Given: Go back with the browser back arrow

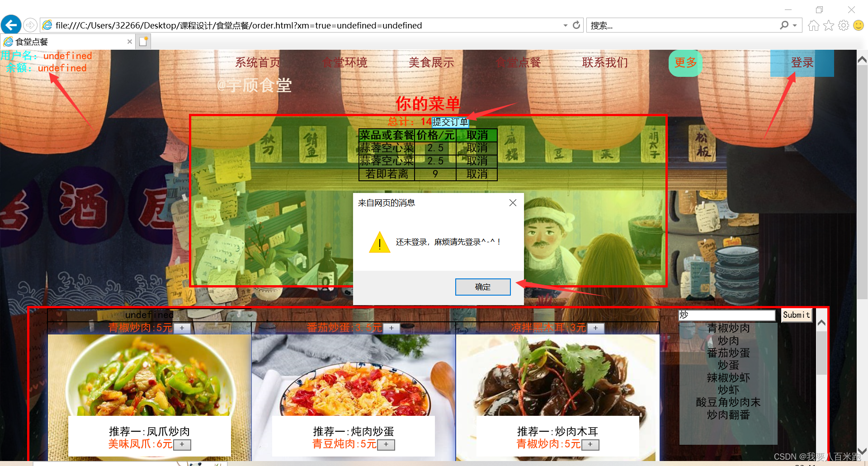Looking at the screenshot, I should pos(11,25).
